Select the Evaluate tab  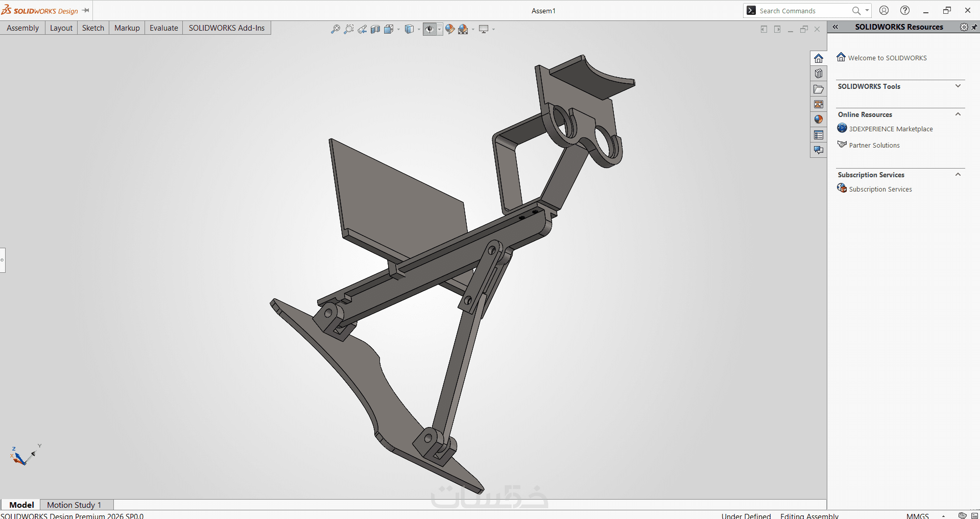(x=164, y=28)
